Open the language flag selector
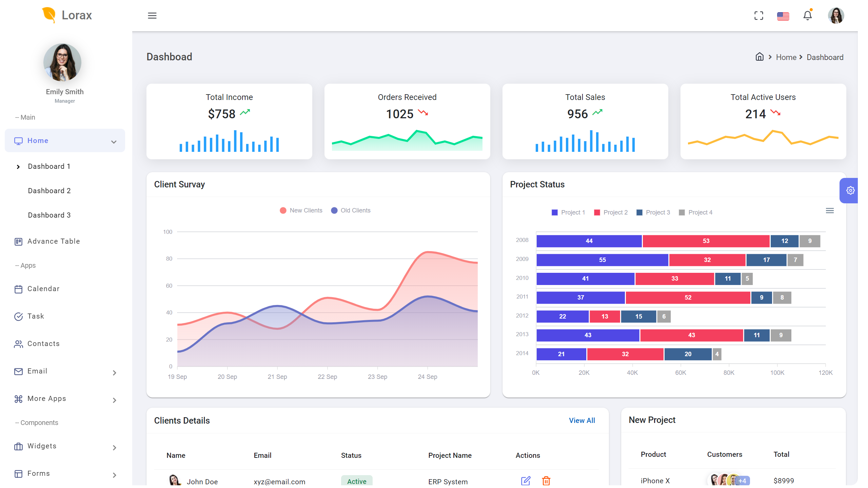 coord(783,16)
